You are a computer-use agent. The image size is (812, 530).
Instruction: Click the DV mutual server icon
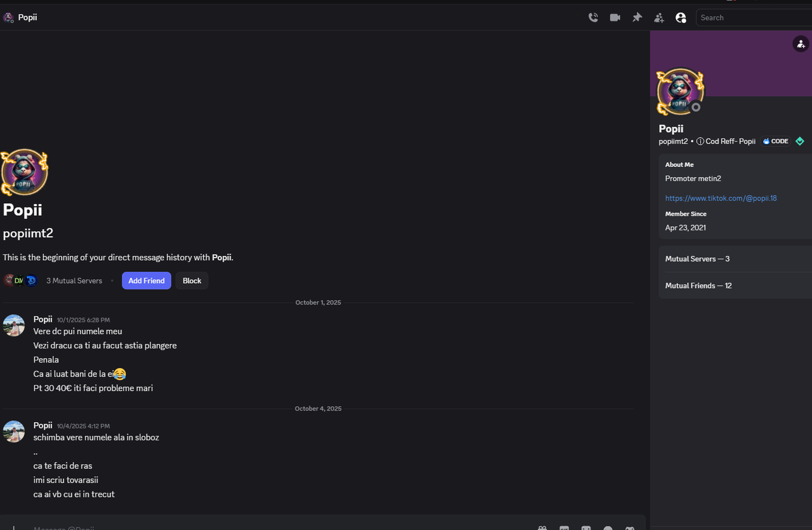pos(19,281)
